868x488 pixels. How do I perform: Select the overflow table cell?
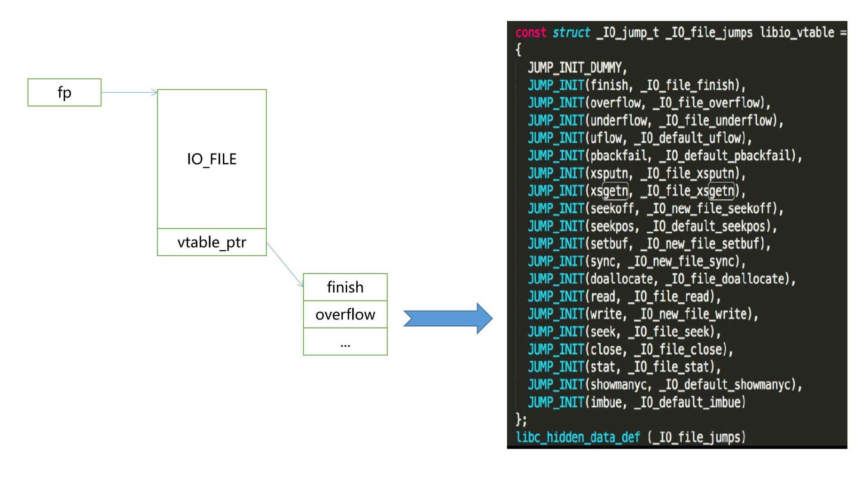tap(345, 314)
